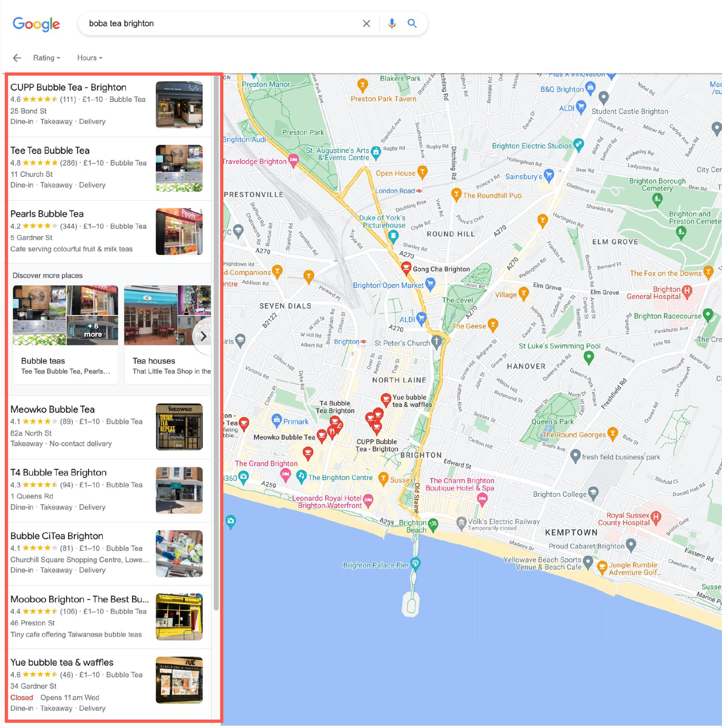Screen dimensions: 722x728
Task: Click The Brighton Centre music marker
Action: pyautogui.click(x=301, y=476)
